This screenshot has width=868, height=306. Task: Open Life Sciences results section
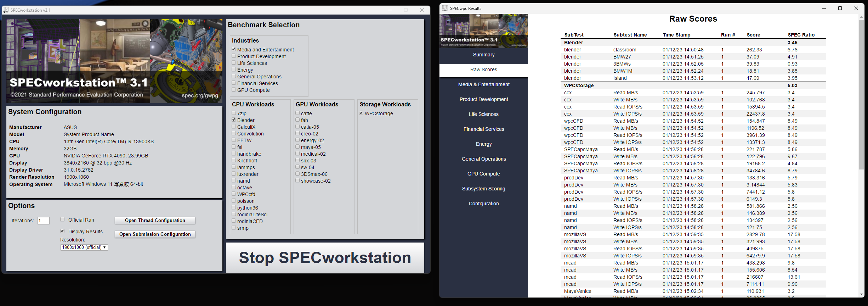(x=484, y=115)
